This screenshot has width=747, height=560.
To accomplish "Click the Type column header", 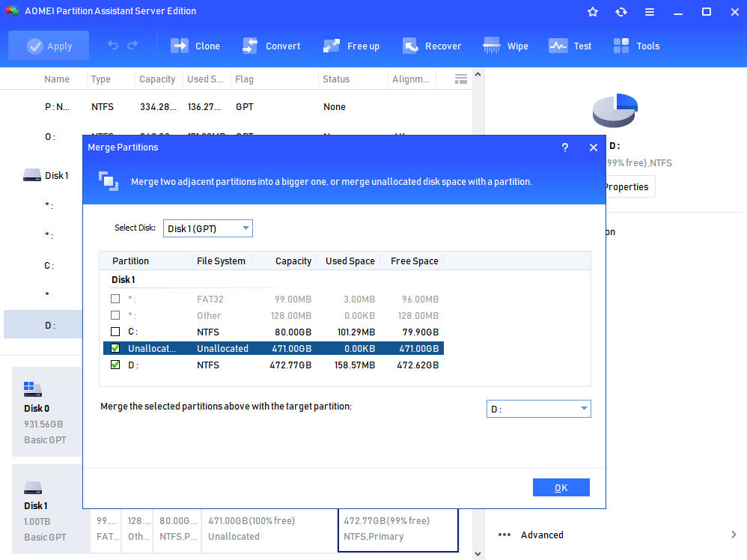I will tap(101, 79).
